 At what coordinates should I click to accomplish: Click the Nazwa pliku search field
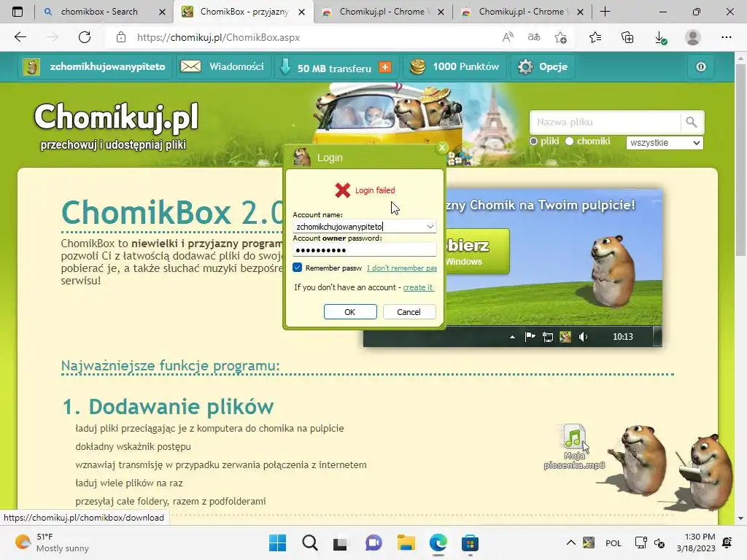click(605, 122)
